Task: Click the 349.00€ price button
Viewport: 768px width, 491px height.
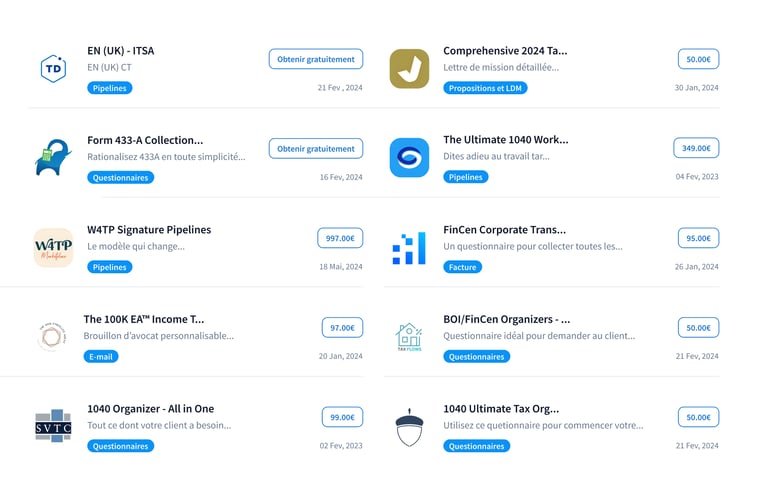Action: click(696, 148)
